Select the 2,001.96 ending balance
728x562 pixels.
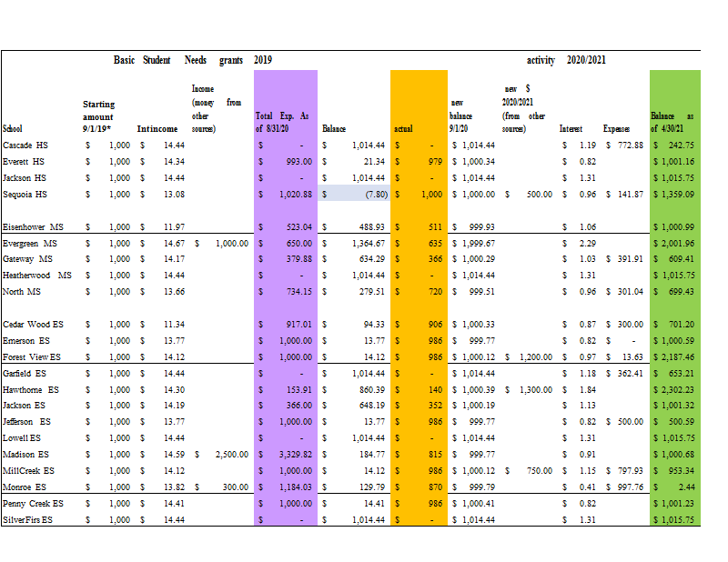pos(678,244)
